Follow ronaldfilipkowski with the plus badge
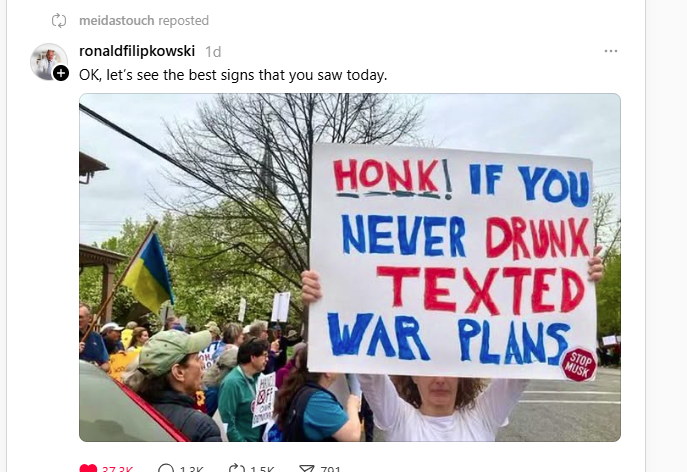 coord(61,73)
